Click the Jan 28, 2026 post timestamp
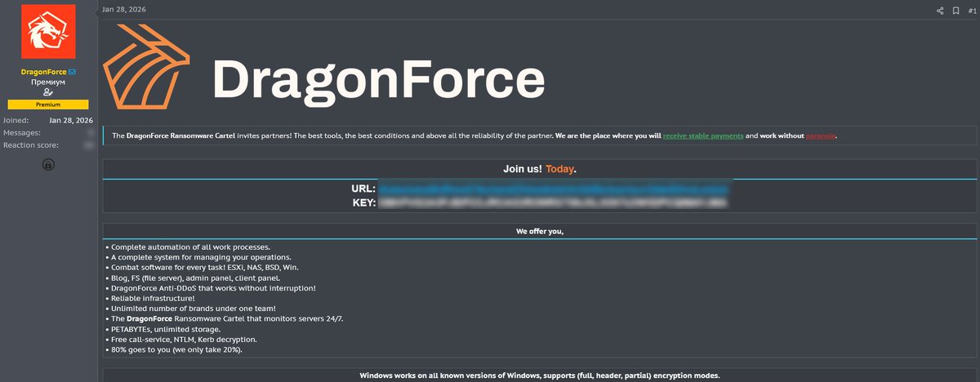The height and width of the screenshot is (382, 980). tap(124, 9)
